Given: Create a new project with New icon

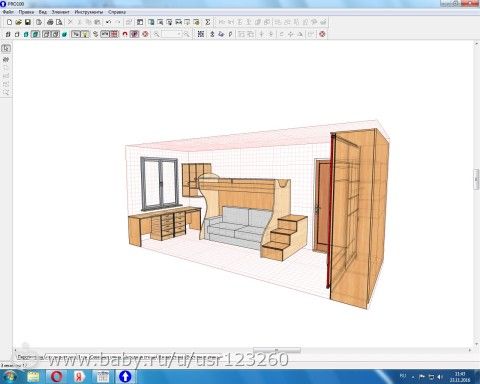Looking at the screenshot, I should pyautogui.click(x=9, y=22).
